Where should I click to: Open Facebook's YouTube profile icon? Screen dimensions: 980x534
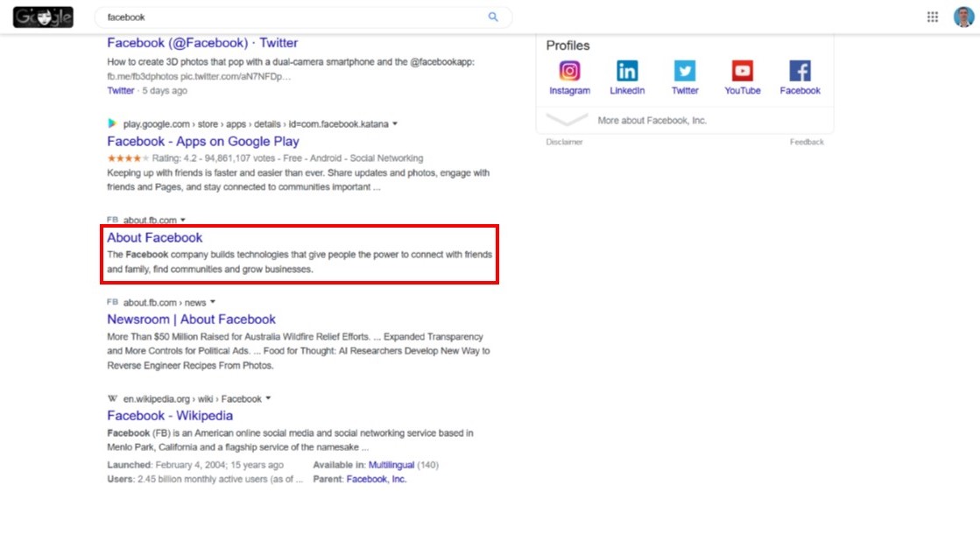[x=743, y=72]
